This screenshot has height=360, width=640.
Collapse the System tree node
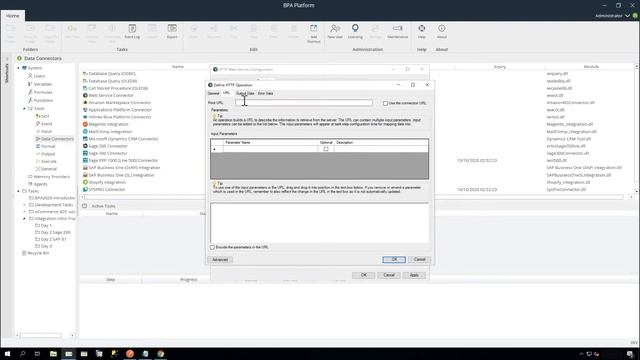point(18,68)
